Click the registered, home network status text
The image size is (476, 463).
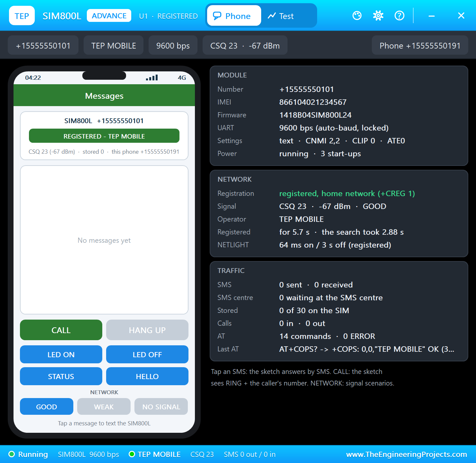[x=347, y=193]
